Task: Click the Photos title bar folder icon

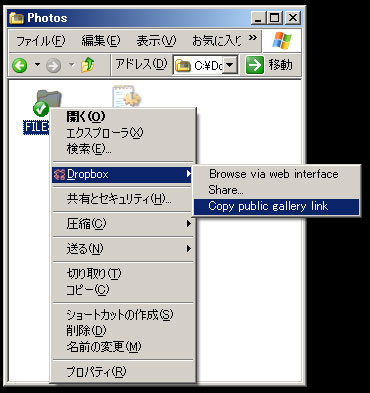Action: coord(16,18)
